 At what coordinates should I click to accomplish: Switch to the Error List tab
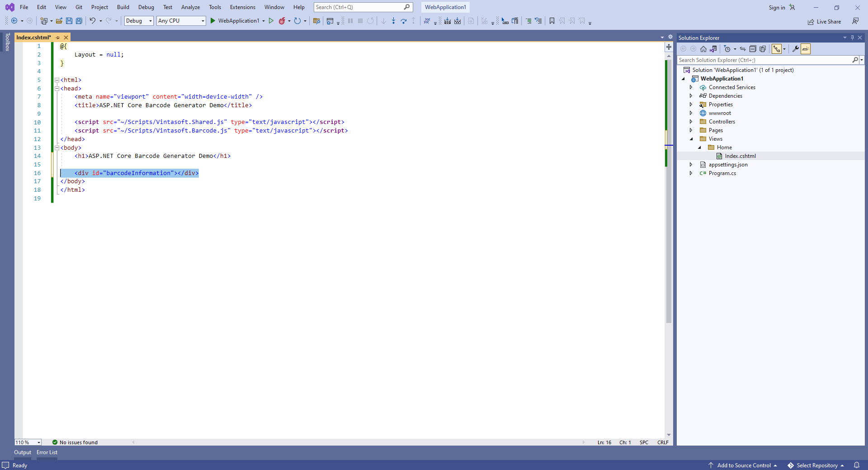47,452
